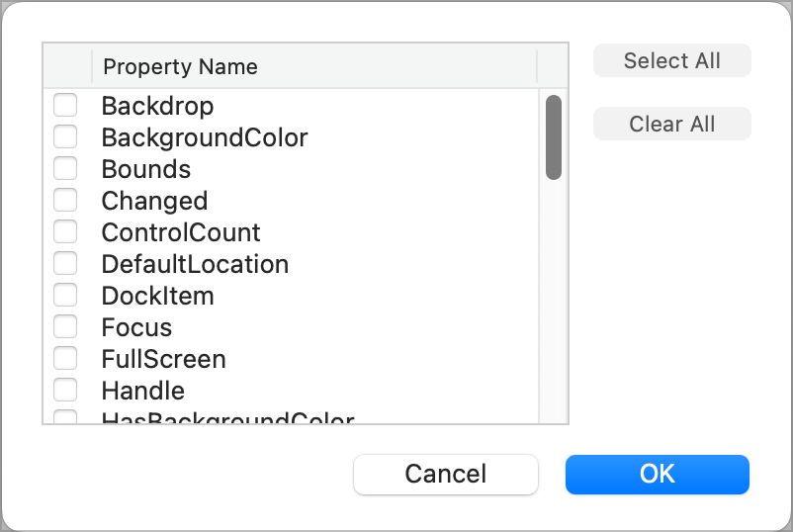The height and width of the screenshot is (532, 793).
Task: Select the Backdrop row label
Action: (157, 106)
